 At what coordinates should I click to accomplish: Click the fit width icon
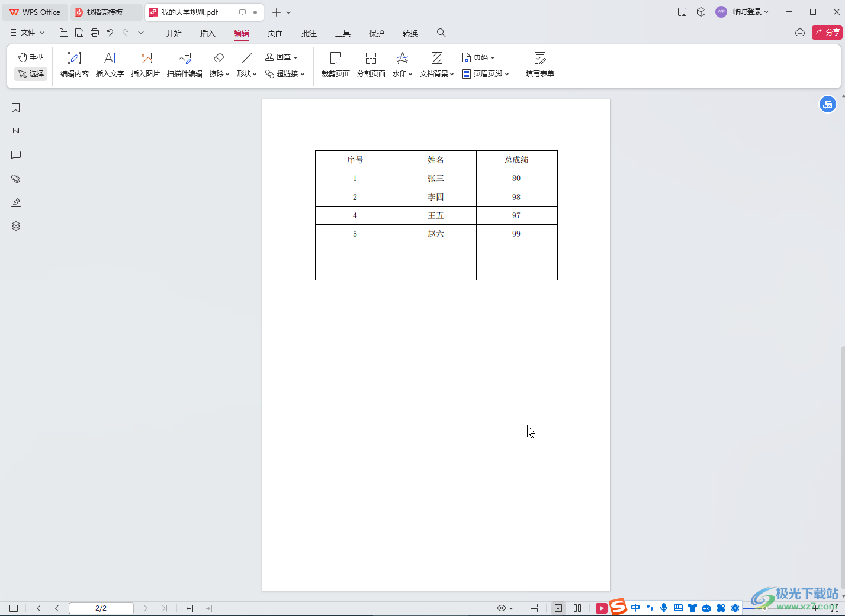pyautogui.click(x=534, y=608)
